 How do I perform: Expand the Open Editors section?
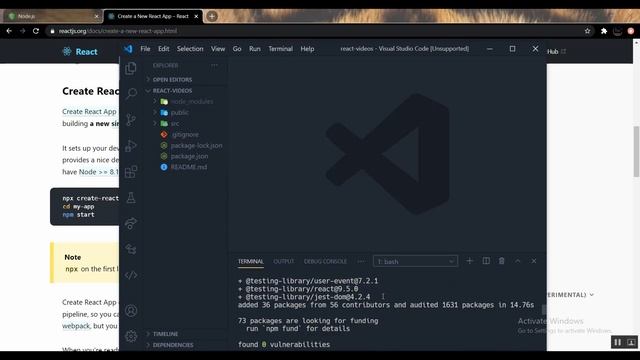click(x=172, y=80)
